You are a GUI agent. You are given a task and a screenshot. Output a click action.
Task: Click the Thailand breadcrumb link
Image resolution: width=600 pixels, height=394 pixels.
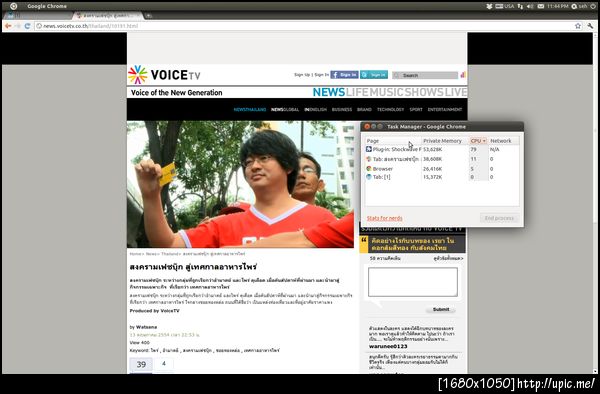pyautogui.click(x=170, y=254)
